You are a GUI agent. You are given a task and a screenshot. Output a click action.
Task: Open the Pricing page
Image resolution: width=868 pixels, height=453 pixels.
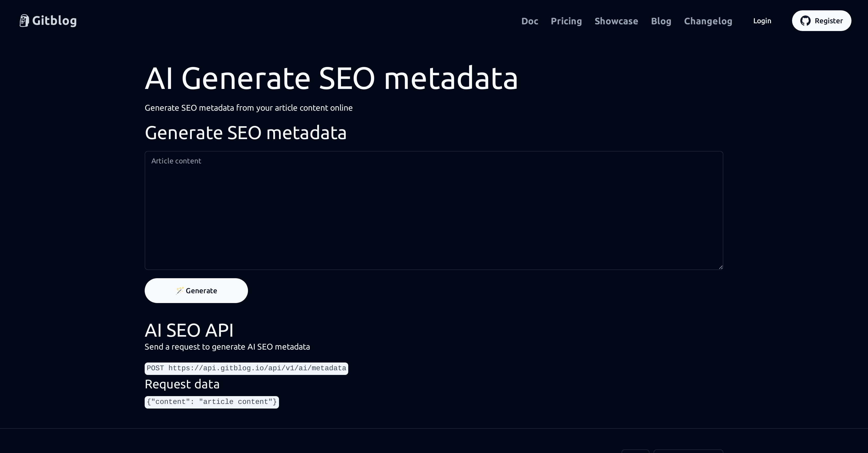(x=566, y=21)
